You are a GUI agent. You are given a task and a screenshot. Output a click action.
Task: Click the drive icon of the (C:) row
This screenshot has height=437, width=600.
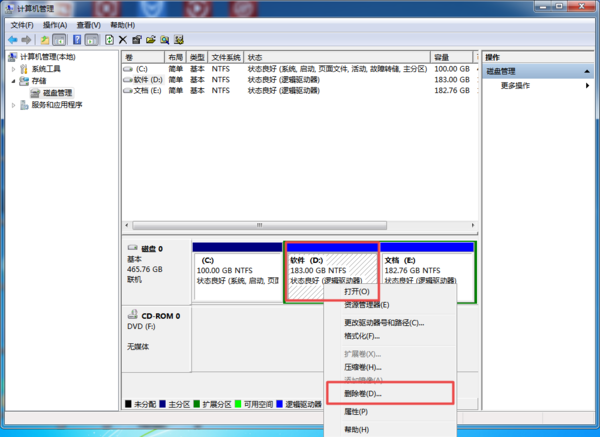(x=128, y=69)
